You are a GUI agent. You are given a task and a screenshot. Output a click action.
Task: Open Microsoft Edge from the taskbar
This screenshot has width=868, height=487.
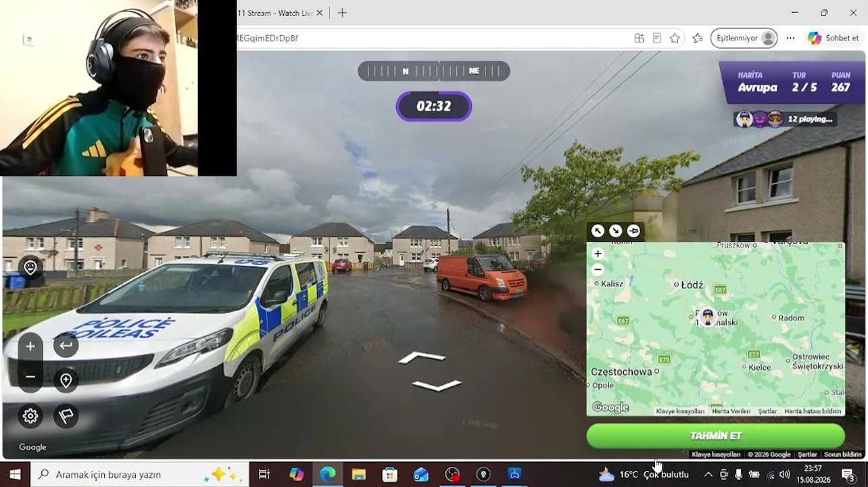click(328, 474)
